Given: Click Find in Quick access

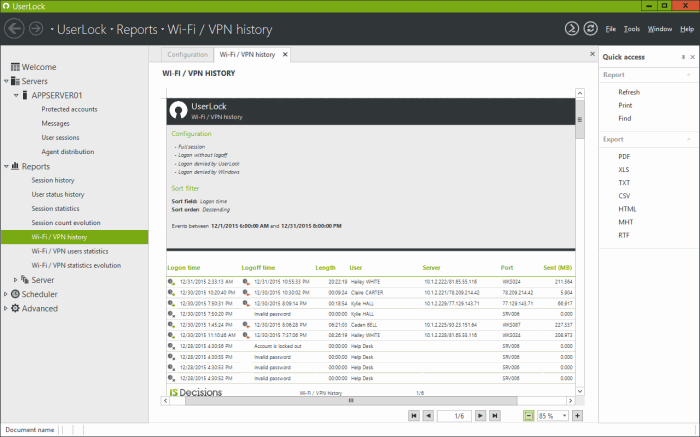Looking at the screenshot, I should pyautogui.click(x=625, y=118).
